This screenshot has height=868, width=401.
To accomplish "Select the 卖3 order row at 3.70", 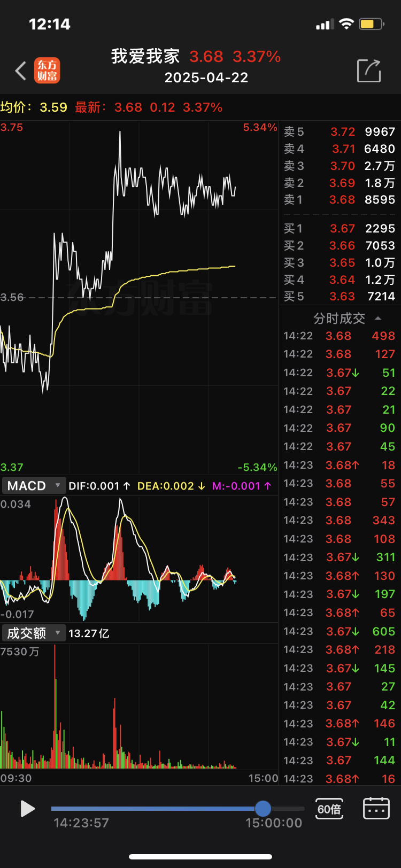I will point(340,166).
